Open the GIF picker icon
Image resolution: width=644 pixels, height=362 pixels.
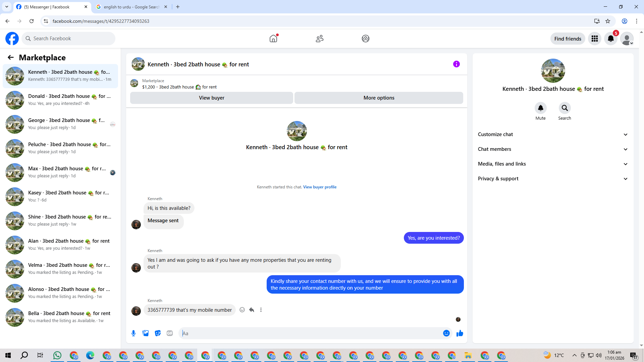[x=170, y=333]
